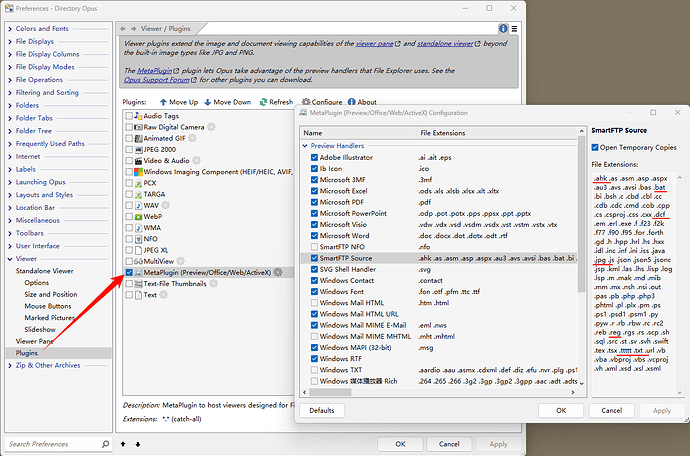Viewport: 690px width, 456px height.
Task: Uncheck the MetaPlugin checkbox in Plugins list
Action: point(129,272)
